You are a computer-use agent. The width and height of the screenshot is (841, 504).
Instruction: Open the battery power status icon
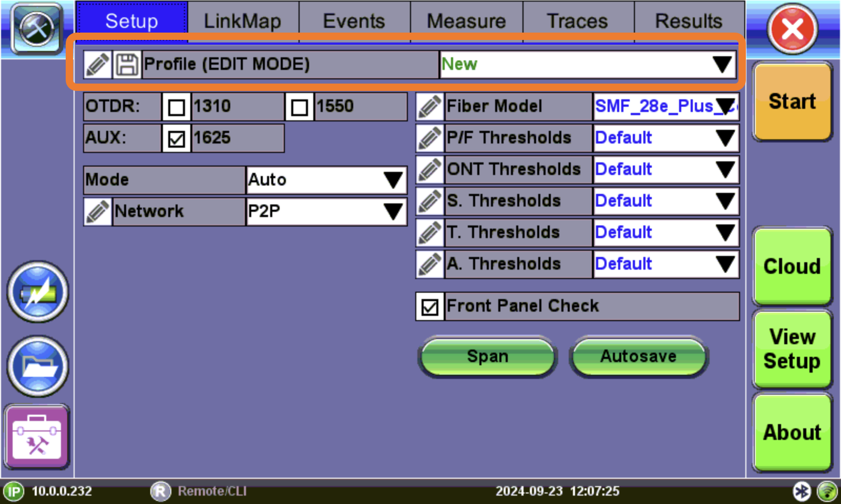[x=38, y=292]
